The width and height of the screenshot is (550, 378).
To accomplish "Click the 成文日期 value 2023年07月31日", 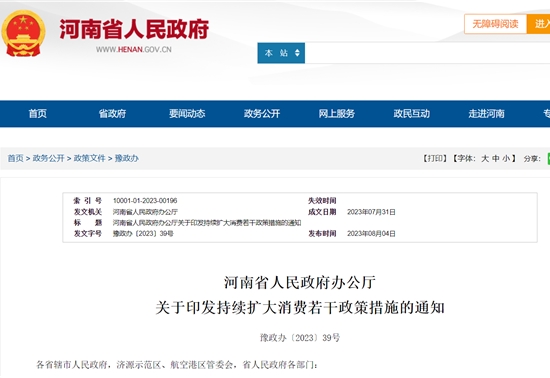I will (x=371, y=212).
